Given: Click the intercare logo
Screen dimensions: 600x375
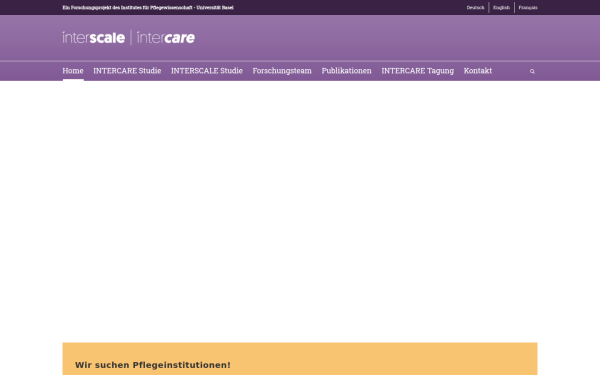Looking at the screenshot, I should [166, 38].
